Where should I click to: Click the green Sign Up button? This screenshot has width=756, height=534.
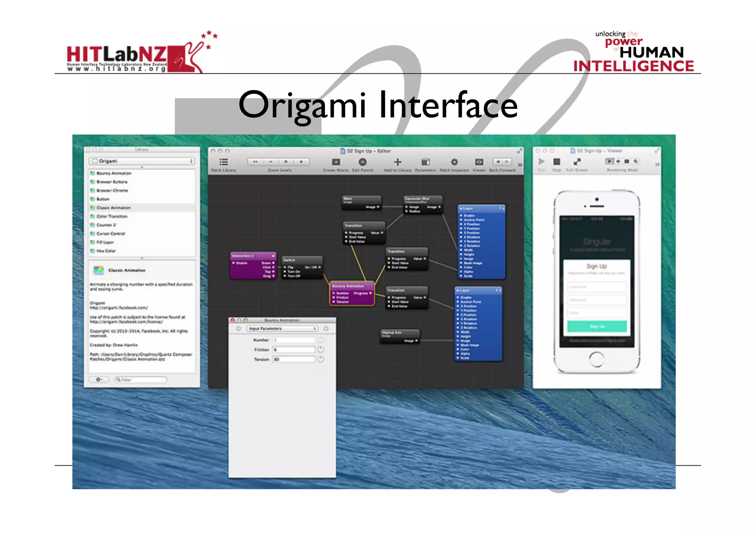[597, 326]
